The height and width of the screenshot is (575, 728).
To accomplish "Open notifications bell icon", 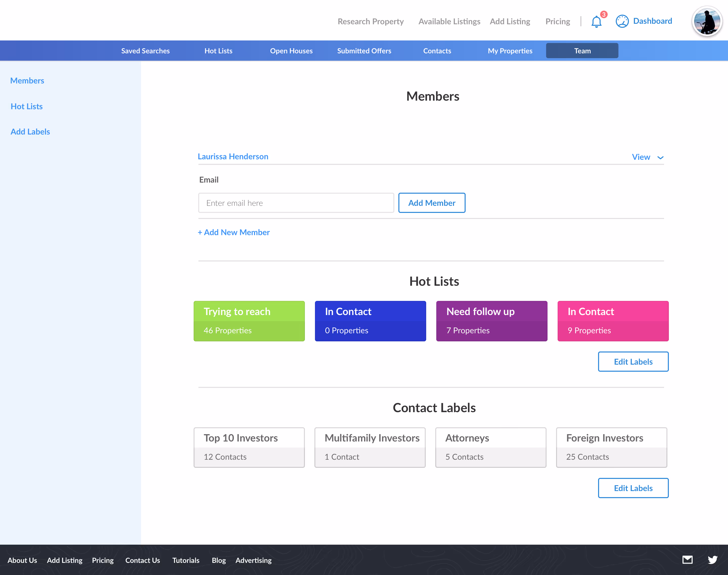I will 596,21.
